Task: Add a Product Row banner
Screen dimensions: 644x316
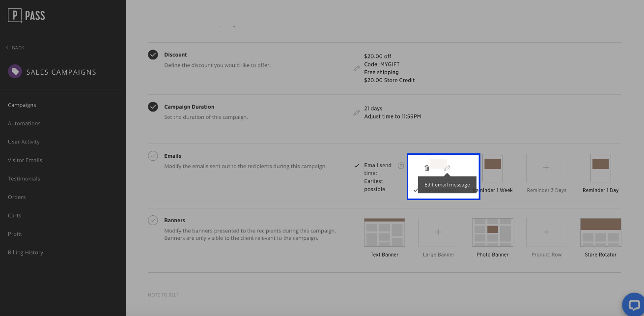Action: (x=546, y=232)
